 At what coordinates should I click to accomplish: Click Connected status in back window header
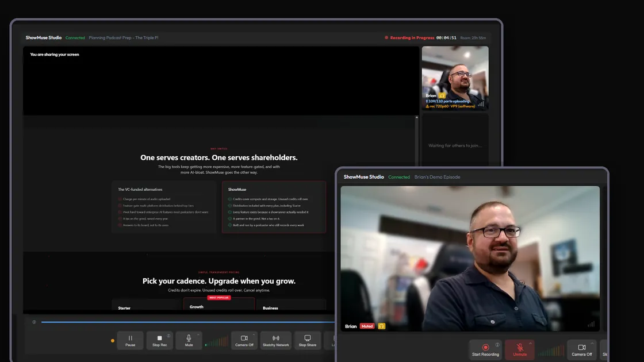(75, 38)
